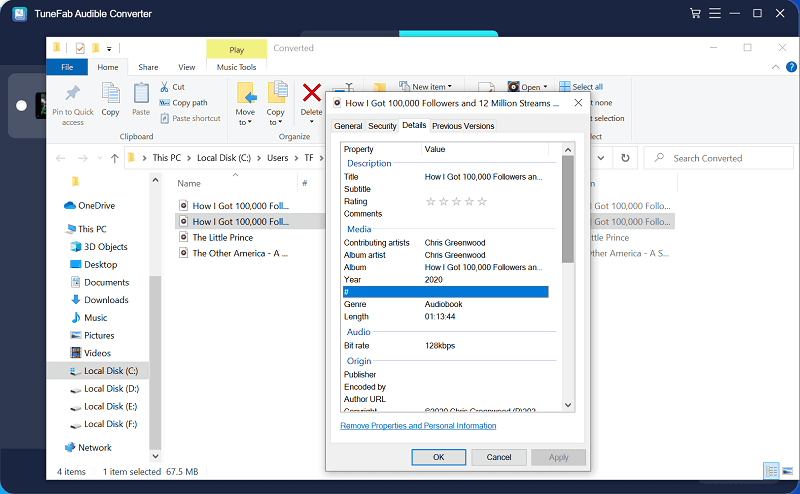Open the TuneFab shopping cart icon
Viewport: 800px width, 494px height.
695,13
